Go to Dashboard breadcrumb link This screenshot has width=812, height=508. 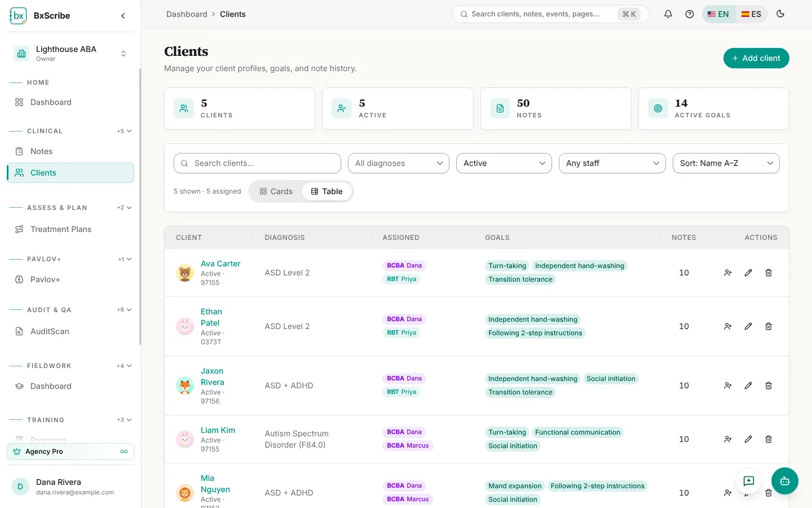[187, 14]
